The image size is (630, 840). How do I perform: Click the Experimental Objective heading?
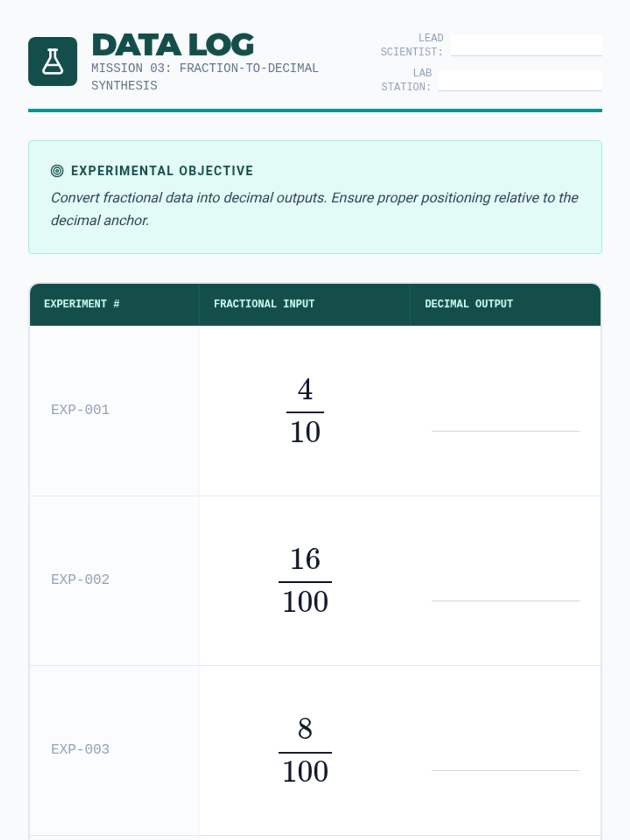(162, 171)
